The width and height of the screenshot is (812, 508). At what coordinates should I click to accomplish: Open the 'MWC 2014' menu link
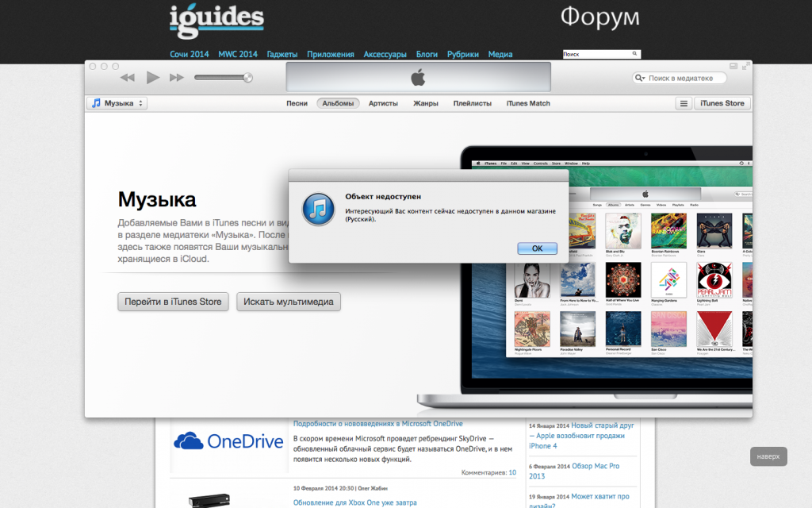tap(238, 54)
